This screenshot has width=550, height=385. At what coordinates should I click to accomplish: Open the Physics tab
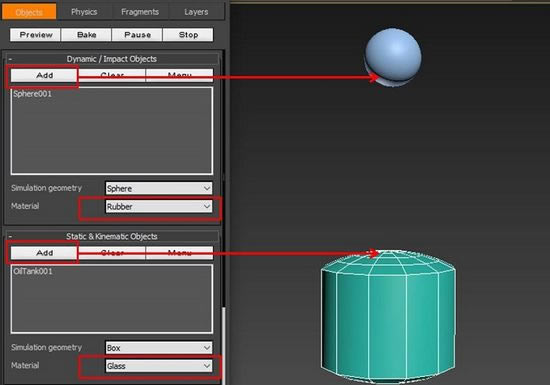pyautogui.click(x=84, y=12)
